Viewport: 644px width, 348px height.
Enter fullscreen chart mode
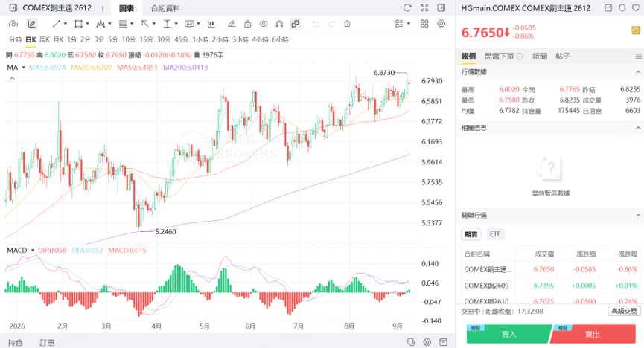[424, 7]
